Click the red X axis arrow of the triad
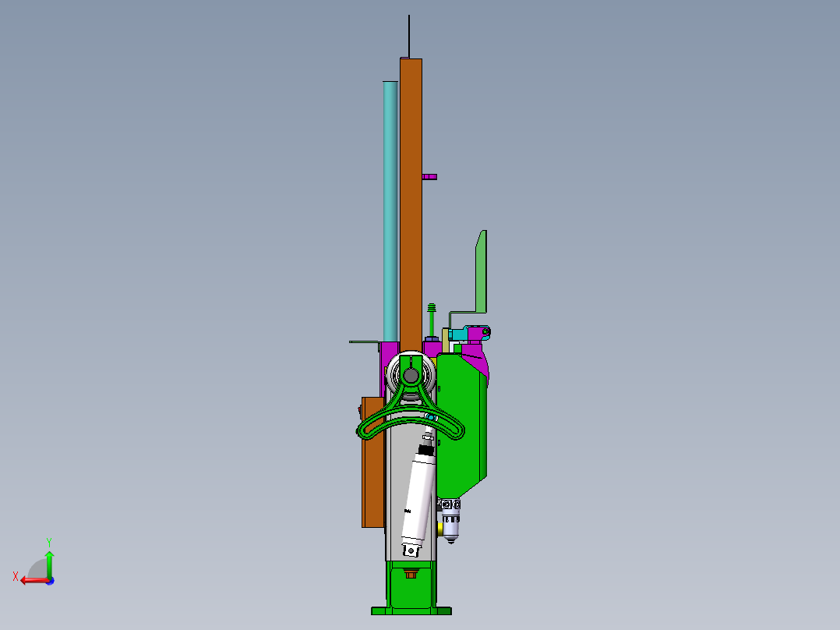 click(x=34, y=581)
